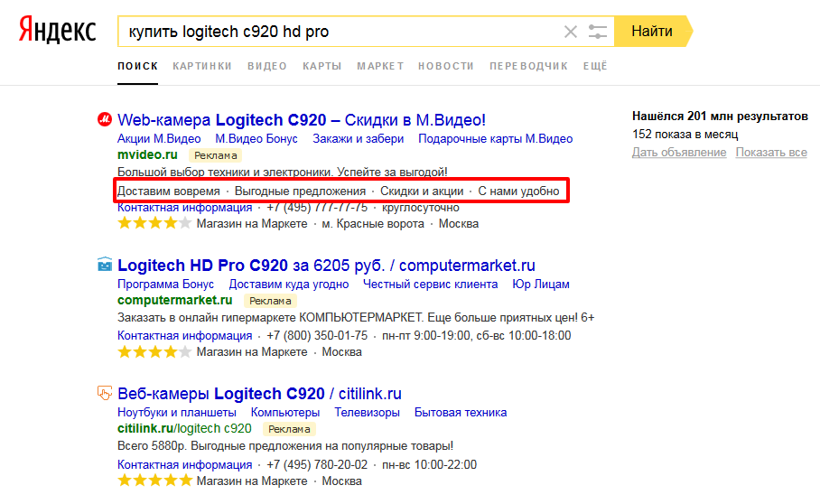Open the Подарочные карты М.Видео sitelink

(495, 139)
